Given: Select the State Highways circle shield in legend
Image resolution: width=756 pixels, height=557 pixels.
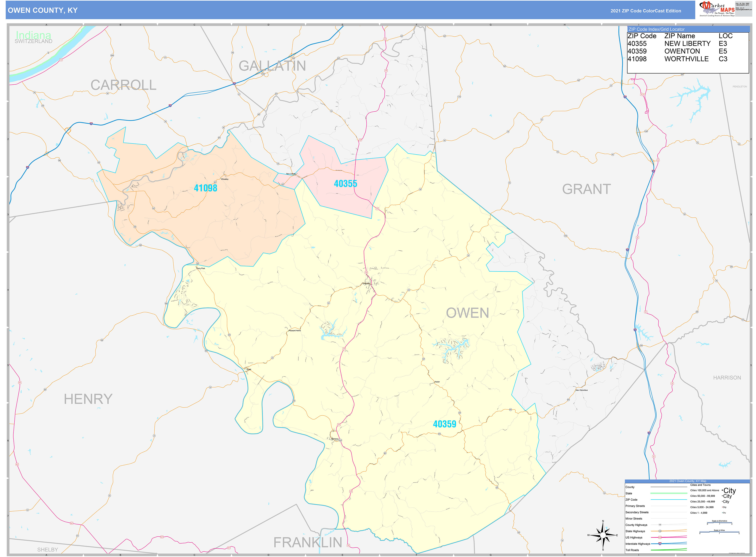Looking at the screenshot, I should 660,531.
